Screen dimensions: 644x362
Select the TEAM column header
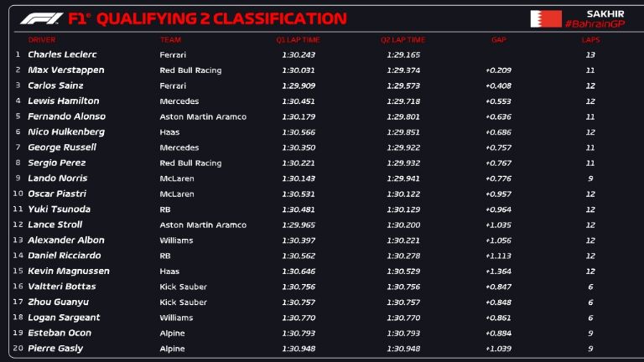click(x=170, y=39)
